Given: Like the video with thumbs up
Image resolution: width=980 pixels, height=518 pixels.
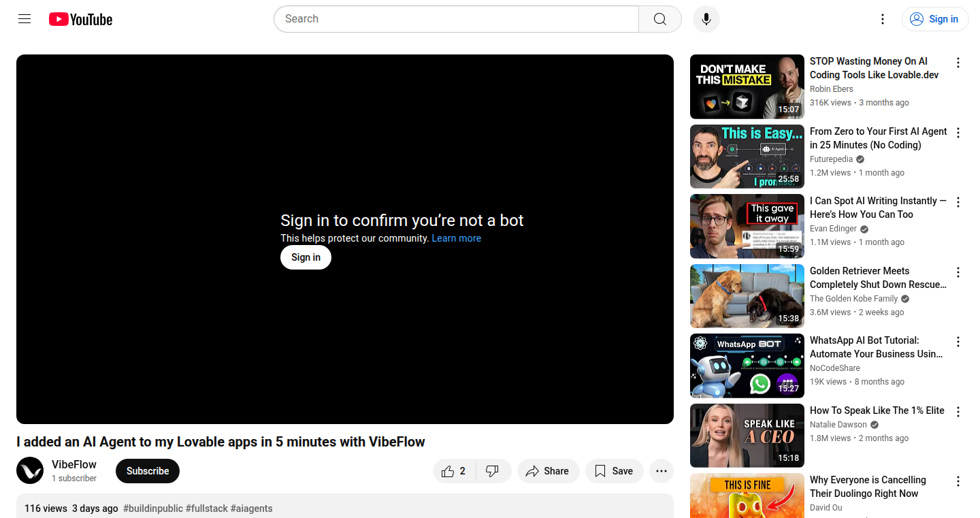Looking at the screenshot, I should [x=454, y=471].
